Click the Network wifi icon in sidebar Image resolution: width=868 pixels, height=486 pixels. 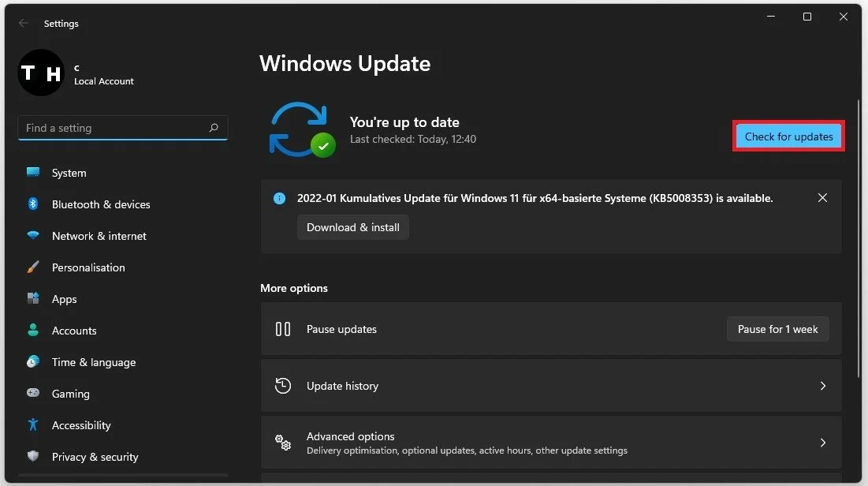(33, 236)
